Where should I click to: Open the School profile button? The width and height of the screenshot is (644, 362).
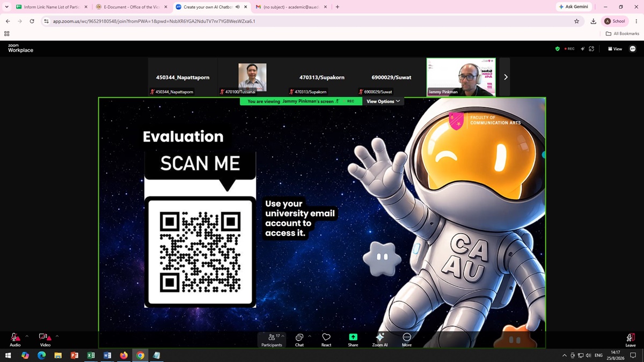pyautogui.click(x=615, y=21)
